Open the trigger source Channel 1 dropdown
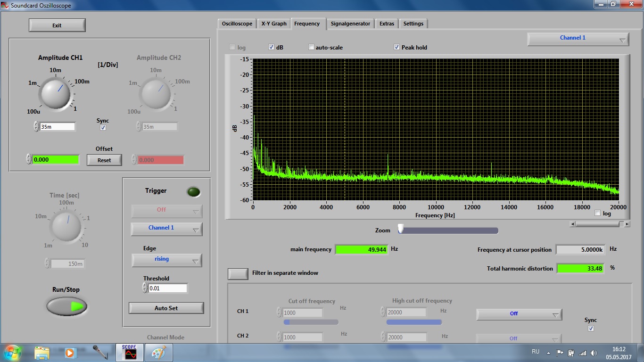 click(166, 229)
